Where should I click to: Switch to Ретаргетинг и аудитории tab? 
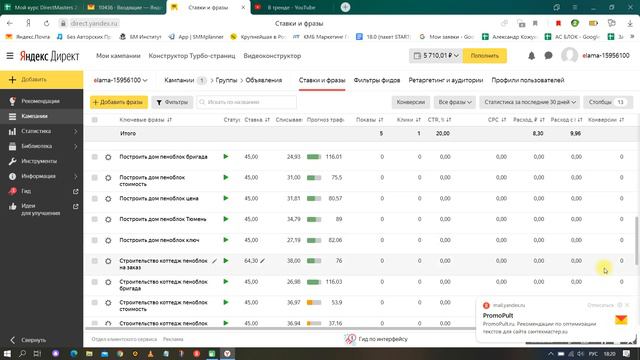[446, 80]
